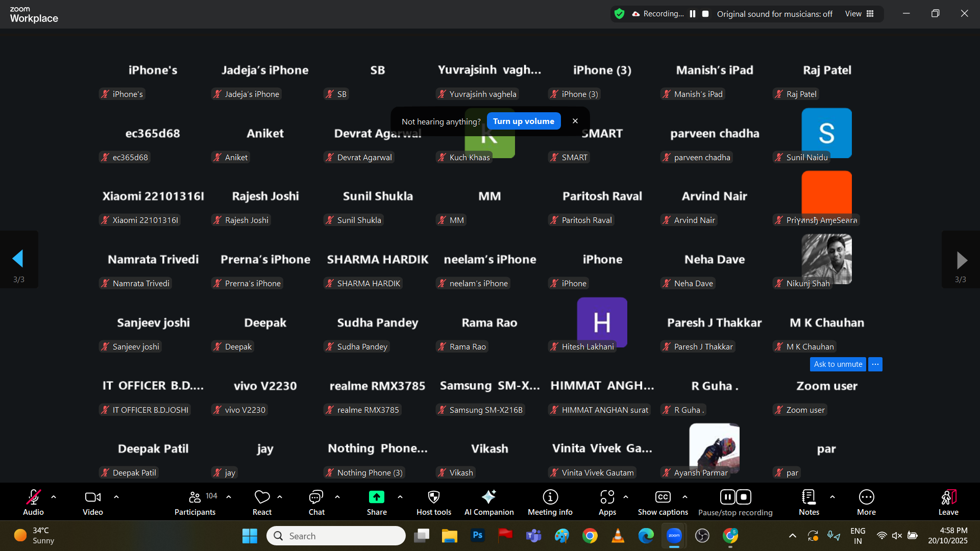Expand the Show captions options arrow

[x=685, y=496]
